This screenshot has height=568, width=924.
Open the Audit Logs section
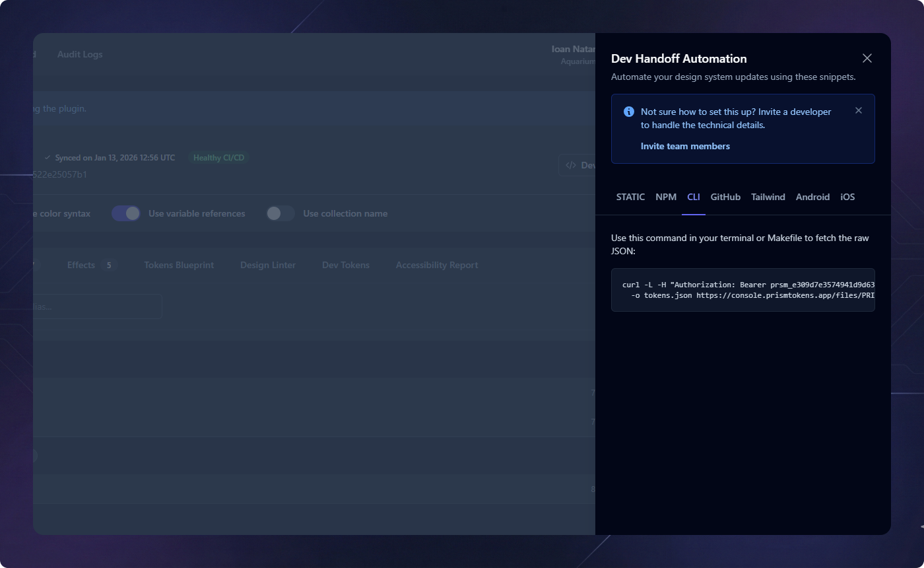pos(79,54)
